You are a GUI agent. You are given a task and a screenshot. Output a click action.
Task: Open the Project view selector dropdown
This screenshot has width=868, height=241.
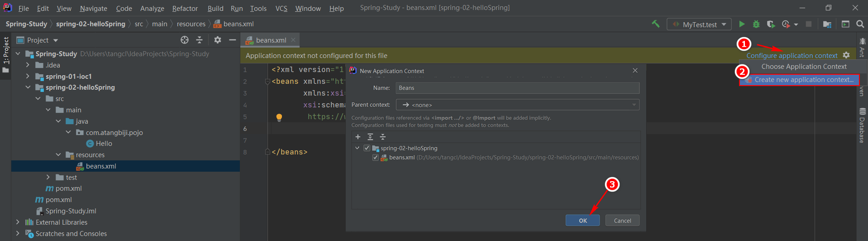tap(38, 40)
